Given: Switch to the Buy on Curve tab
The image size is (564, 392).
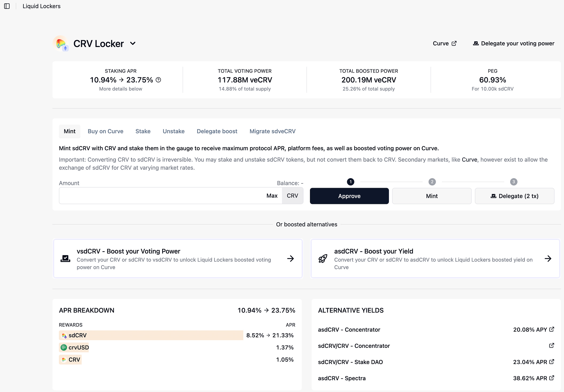Looking at the screenshot, I should coord(105,131).
